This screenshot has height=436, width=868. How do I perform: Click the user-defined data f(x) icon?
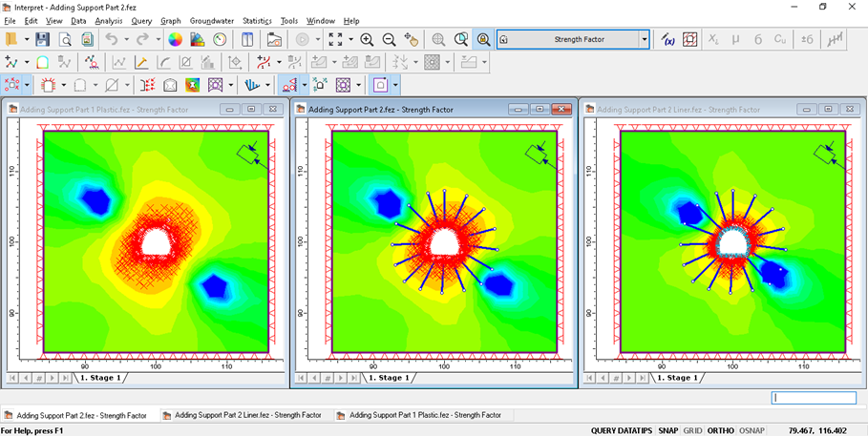coord(668,40)
